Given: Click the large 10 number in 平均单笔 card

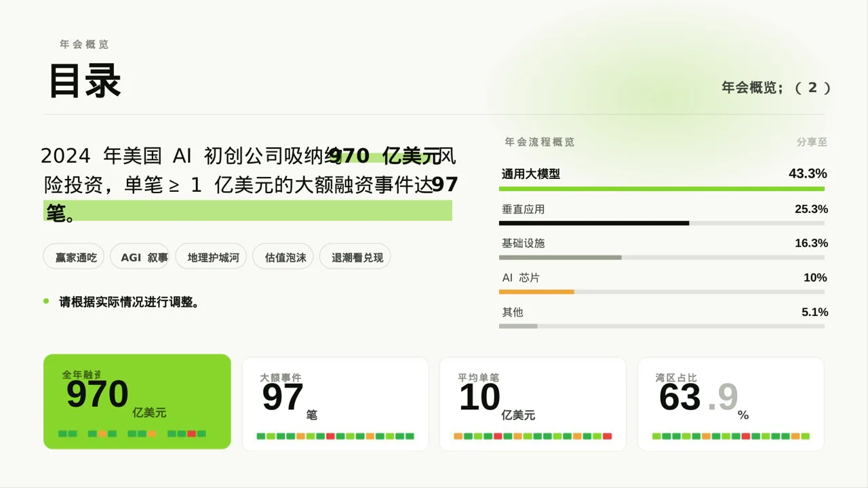Looking at the screenshot, I should pos(480,398).
